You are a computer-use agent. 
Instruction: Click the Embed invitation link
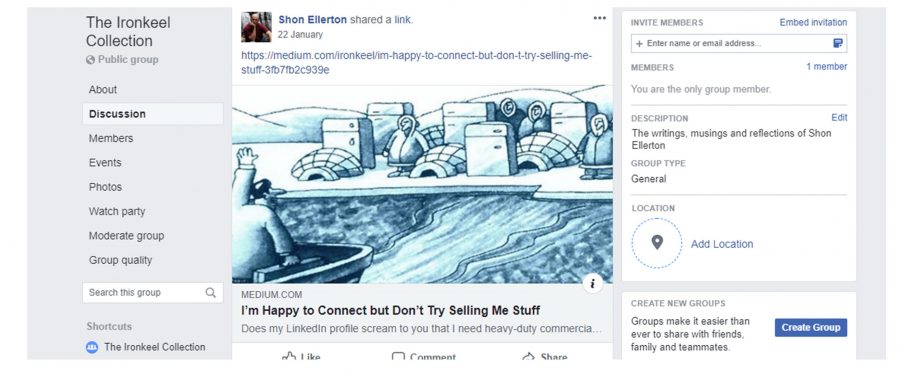click(x=813, y=22)
